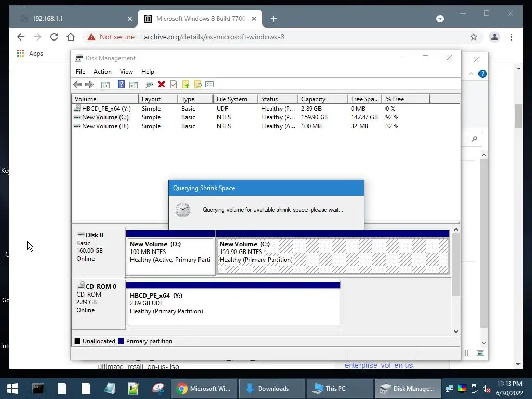Image resolution: width=532 pixels, height=399 pixels.
Task: Click the blue help icon behind Disk Management
Action: click(483, 74)
